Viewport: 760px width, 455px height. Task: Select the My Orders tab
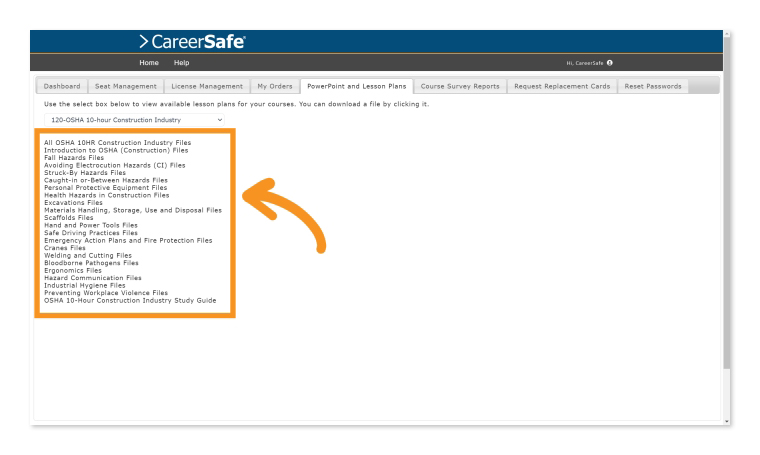coord(275,86)
